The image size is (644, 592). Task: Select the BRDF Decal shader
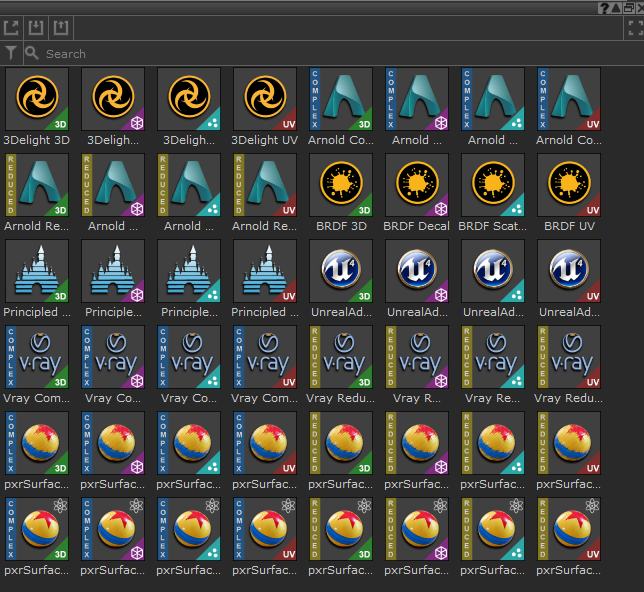[417, 185]
